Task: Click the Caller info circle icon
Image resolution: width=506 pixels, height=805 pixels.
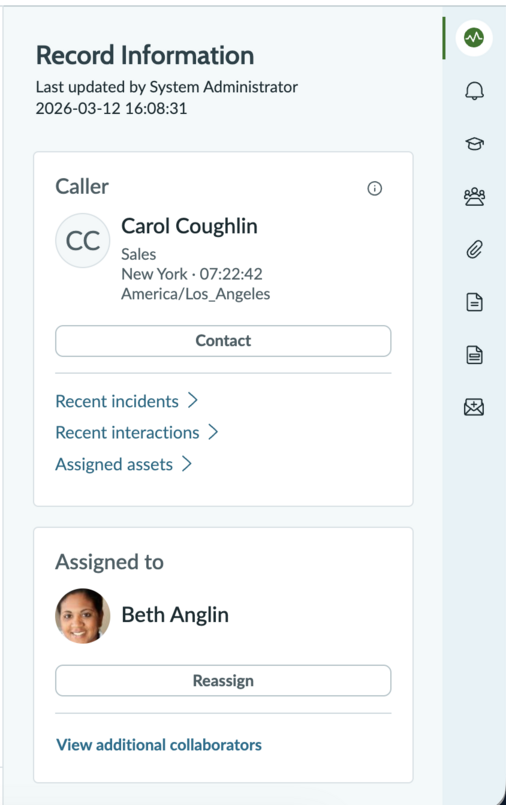Action: 375,188
